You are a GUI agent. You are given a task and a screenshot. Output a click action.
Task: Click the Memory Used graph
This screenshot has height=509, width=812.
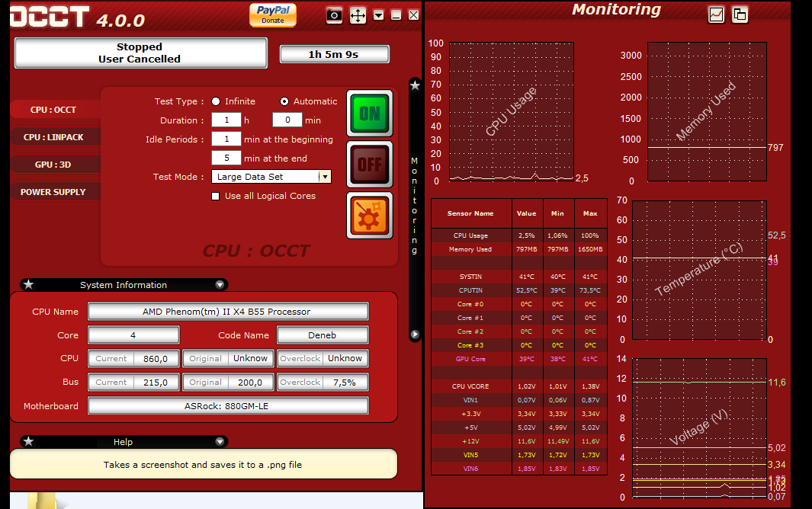[707, 112]
